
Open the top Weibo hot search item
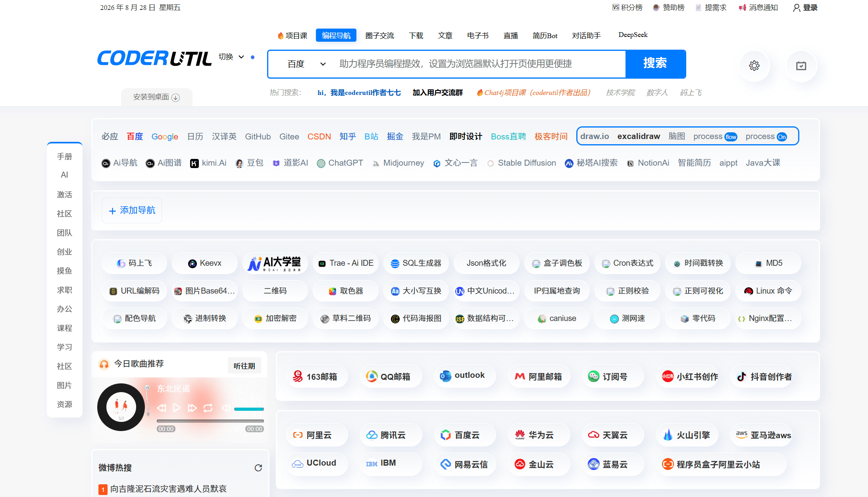point(168,489)
